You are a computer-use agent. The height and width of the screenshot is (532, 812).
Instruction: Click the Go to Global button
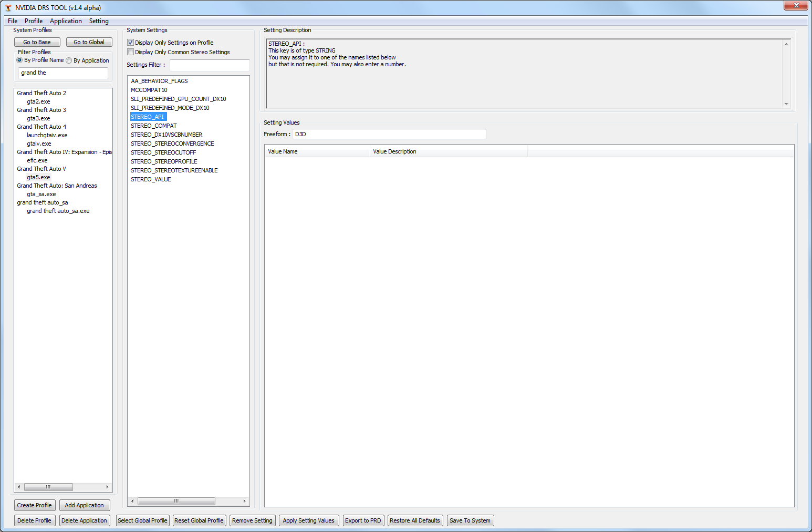89,42
